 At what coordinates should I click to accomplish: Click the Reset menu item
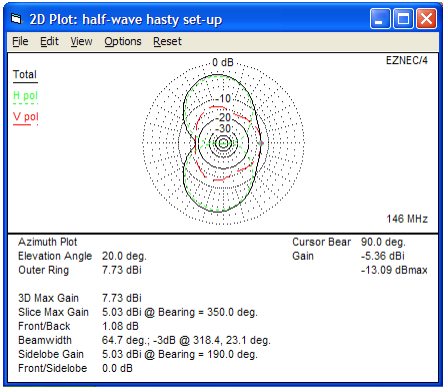tap(167, 42)
